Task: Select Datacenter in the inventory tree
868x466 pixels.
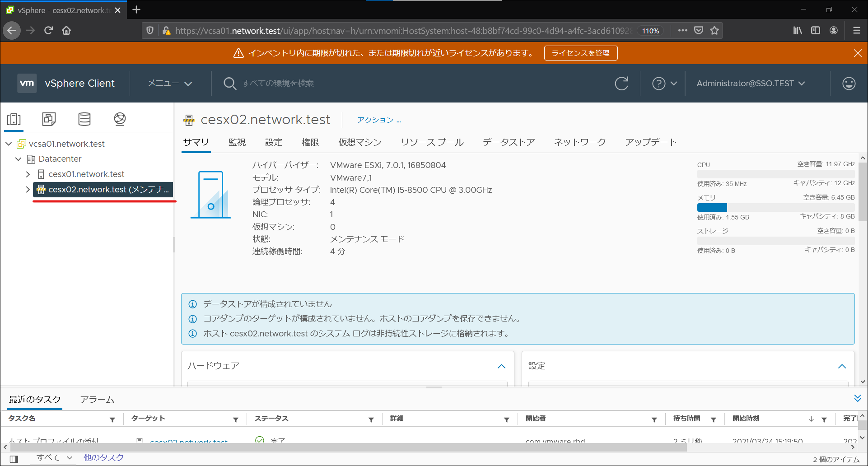Action: tap(60, 159)
